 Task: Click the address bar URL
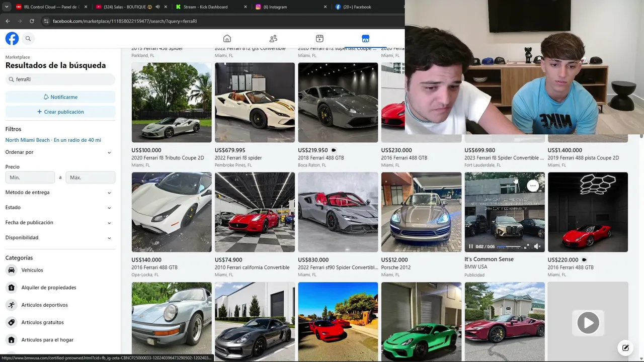click(125, 21)
